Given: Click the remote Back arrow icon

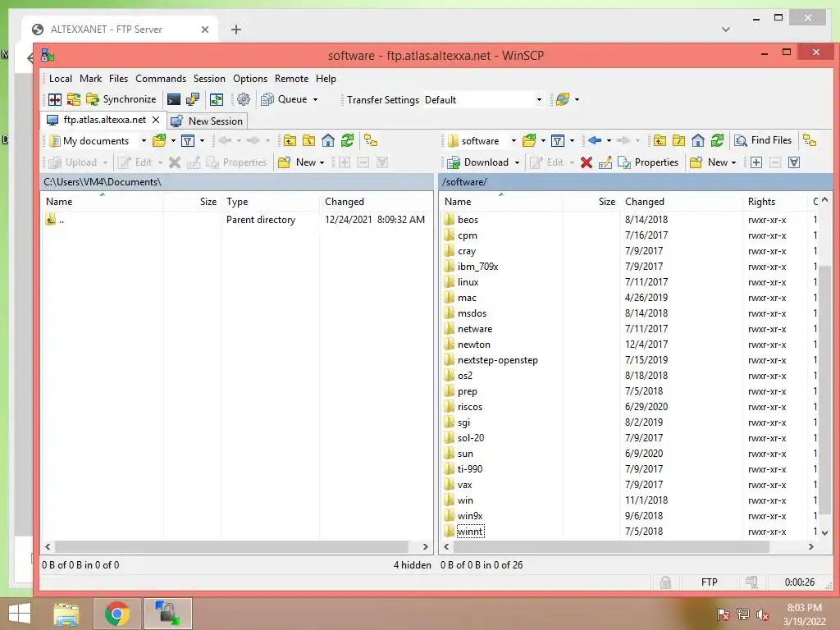Looking at the screenshot, I should click(594, 140).
